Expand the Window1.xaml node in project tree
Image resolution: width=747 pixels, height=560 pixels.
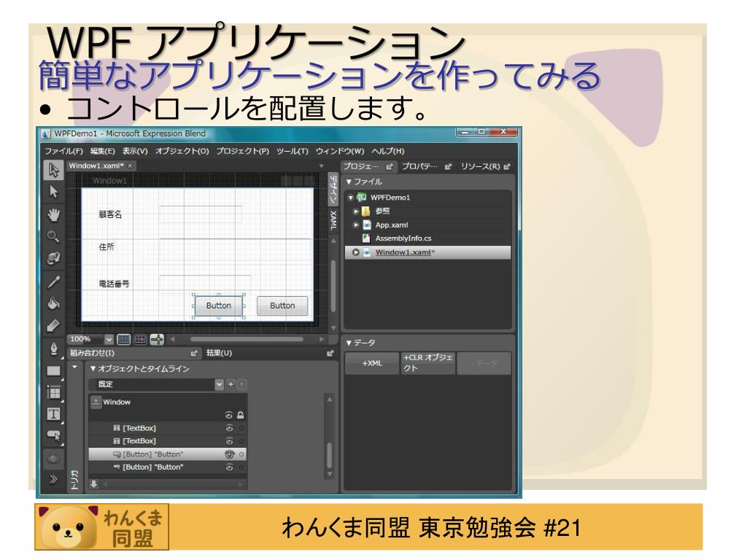click(355, 252)
